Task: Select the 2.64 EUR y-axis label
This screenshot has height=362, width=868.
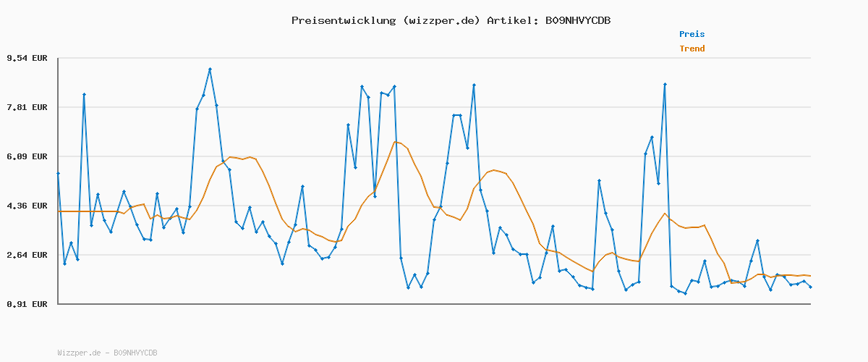Action: click(27, 255)
